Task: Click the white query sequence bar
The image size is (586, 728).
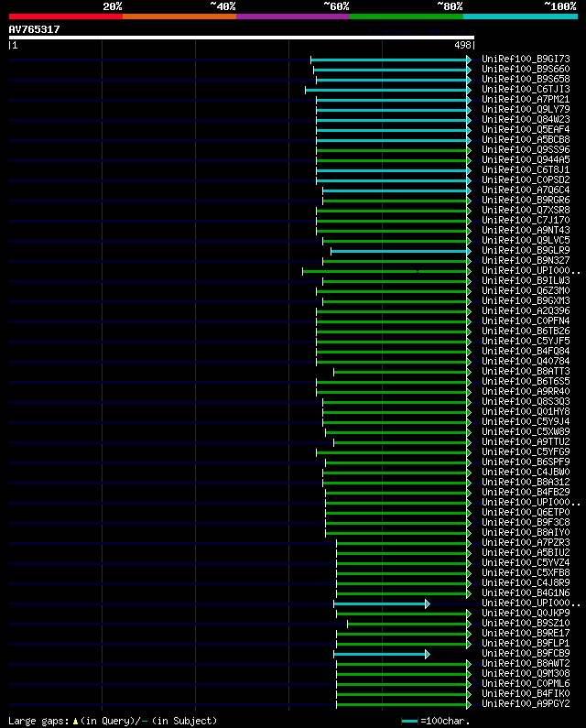Action: pos(242,38)
